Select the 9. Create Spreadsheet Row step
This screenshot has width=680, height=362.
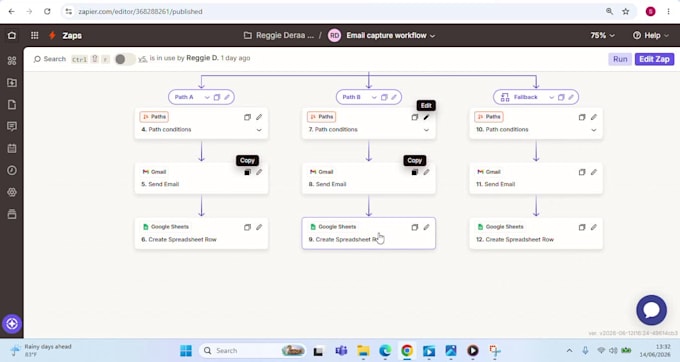(369, 233)
